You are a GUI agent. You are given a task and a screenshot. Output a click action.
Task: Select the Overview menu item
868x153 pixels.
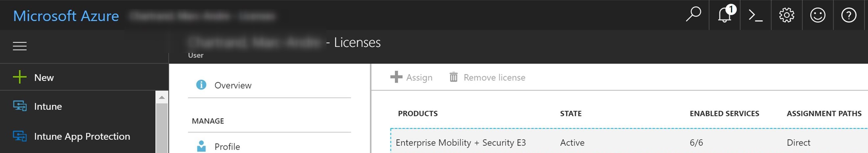(x=233, y=85)
